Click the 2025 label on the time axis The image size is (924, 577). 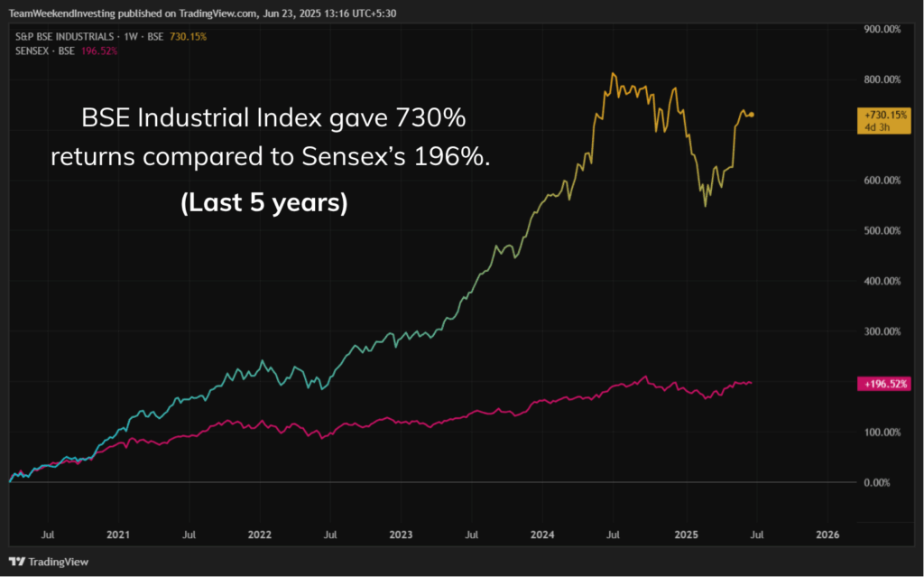click(687, 535)
